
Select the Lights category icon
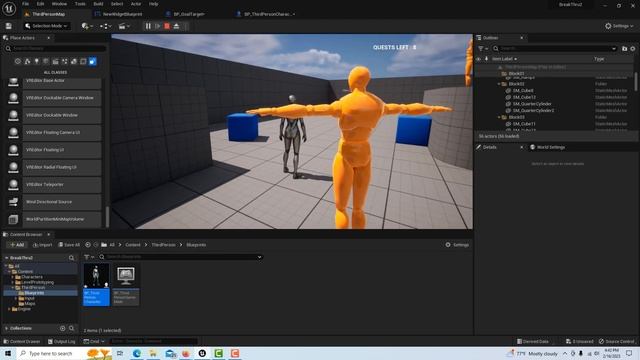coord(36,61)
